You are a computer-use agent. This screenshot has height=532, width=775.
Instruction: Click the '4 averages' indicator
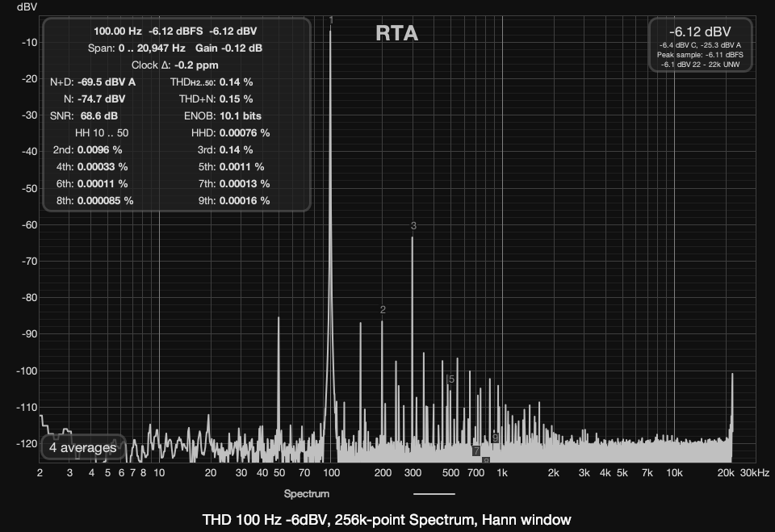(83, 446)
